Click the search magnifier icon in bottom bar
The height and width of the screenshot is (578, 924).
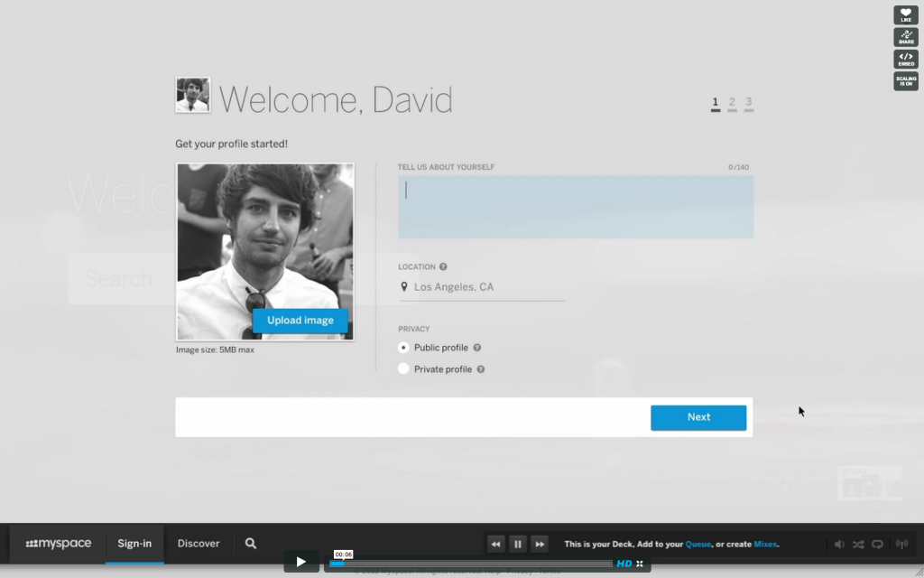pyautogui.click(x=251, y=543)
